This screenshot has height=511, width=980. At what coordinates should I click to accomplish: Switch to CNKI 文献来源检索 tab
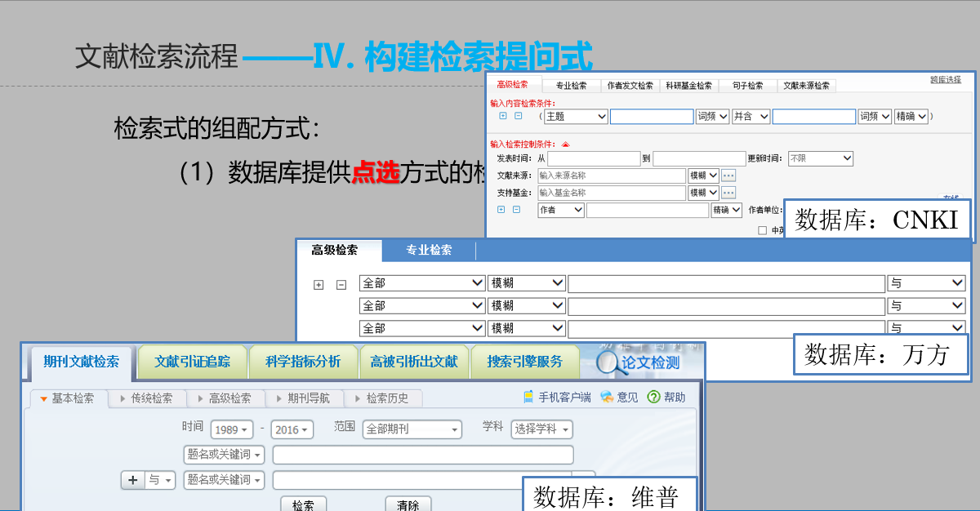(806, 86)
